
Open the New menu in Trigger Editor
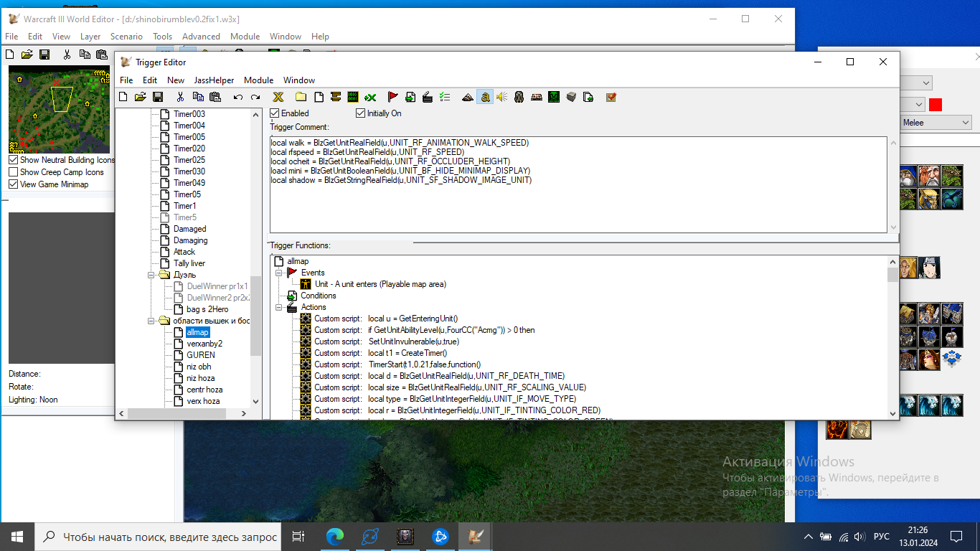176,80
